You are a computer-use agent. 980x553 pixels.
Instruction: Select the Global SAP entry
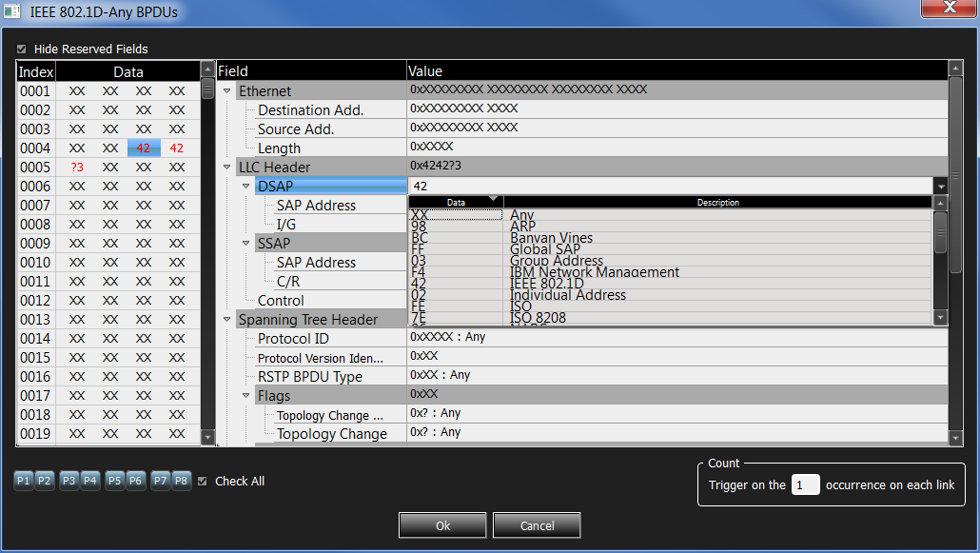545,249
